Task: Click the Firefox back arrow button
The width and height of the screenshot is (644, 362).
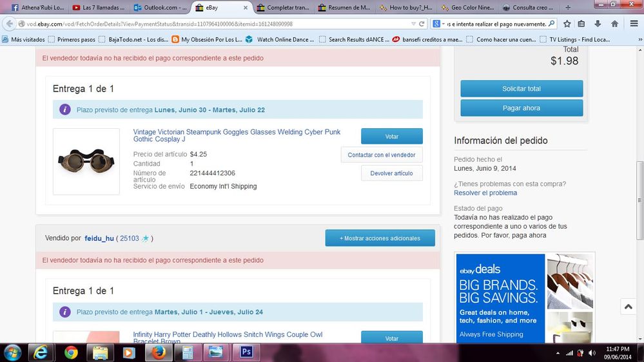Action: [10, 24]
